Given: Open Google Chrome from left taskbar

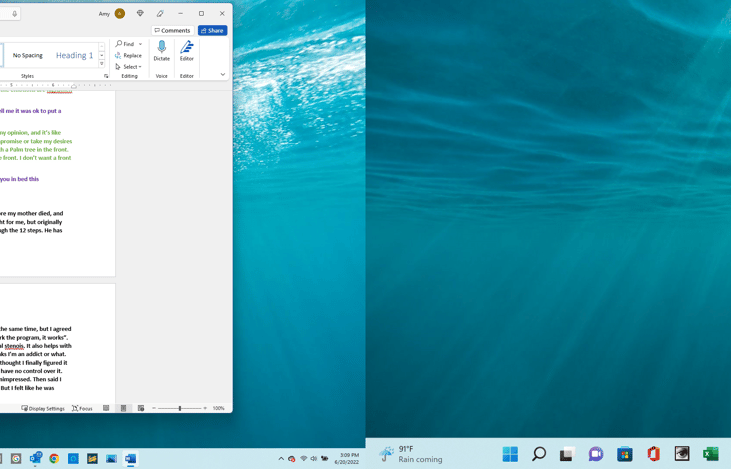Looking at the screenshot, I should tap(54, 459).
